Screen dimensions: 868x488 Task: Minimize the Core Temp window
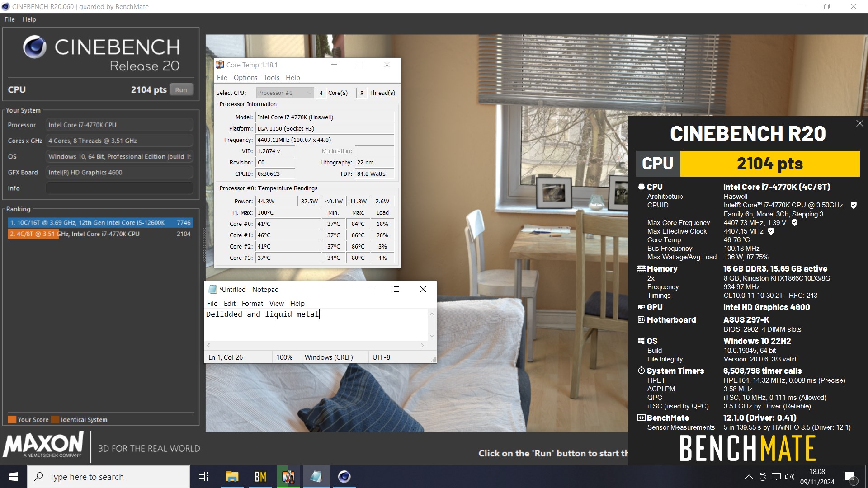334,65
